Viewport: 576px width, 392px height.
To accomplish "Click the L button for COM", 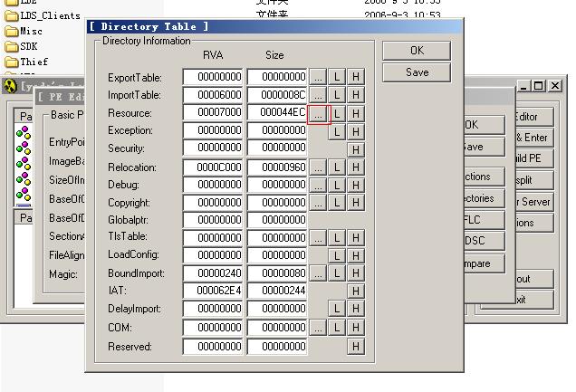I will tap(337, 328).
